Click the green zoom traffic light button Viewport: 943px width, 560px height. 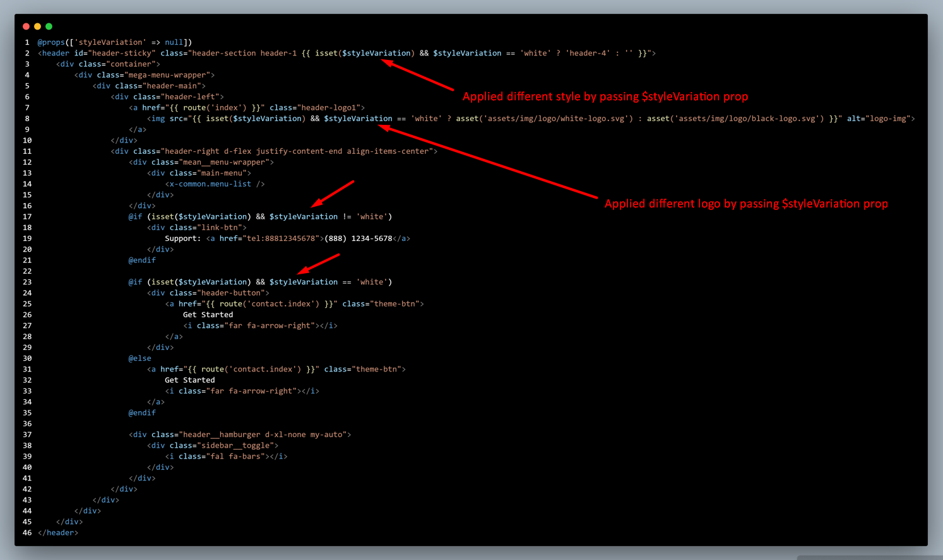(49, 26)
